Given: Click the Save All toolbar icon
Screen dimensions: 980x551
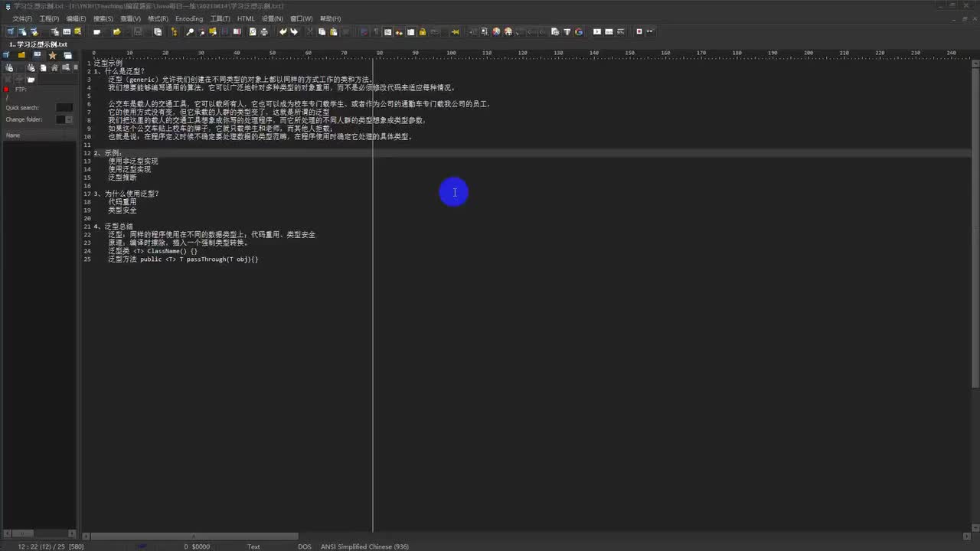Looking at the screenshot, I should [158, 32].
